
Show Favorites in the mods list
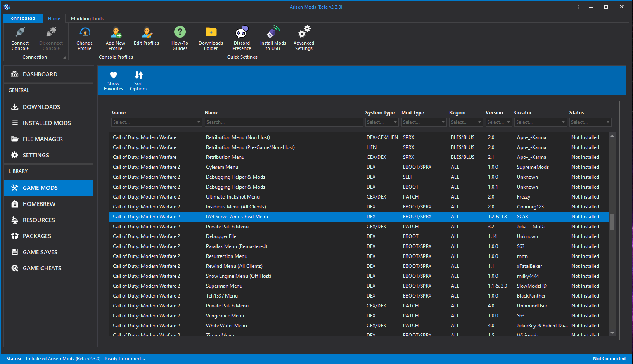coord(113,80)
